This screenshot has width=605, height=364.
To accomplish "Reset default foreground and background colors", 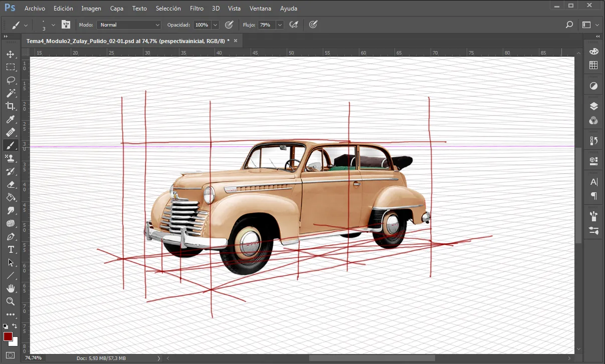I will pyautogui.click(x=6, y=326).
